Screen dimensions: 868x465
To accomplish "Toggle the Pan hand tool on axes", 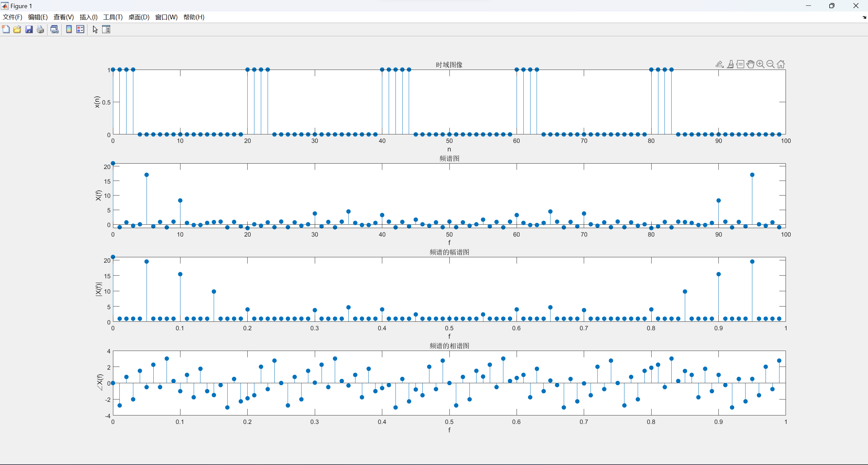I will [750, 64].
